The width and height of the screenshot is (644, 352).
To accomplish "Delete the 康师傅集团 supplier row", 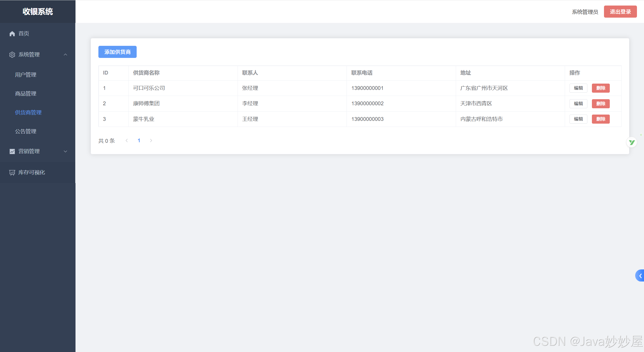I will 600,104.
